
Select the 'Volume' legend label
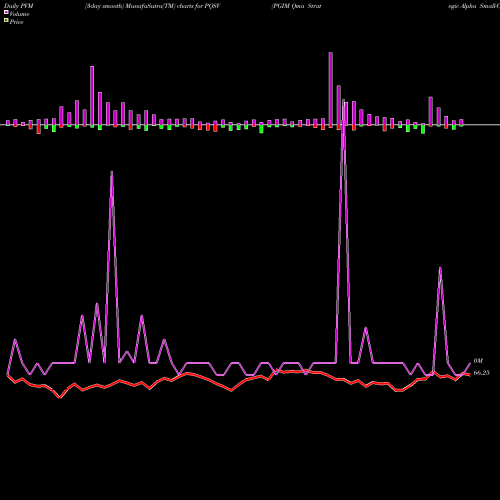[19, 14]
